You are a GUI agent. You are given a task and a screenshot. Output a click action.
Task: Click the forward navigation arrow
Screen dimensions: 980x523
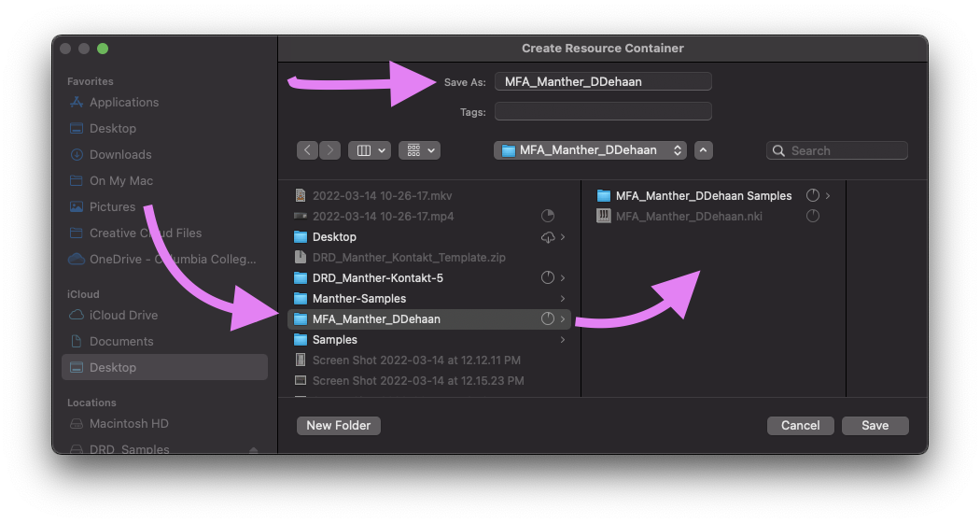(330, 150)
